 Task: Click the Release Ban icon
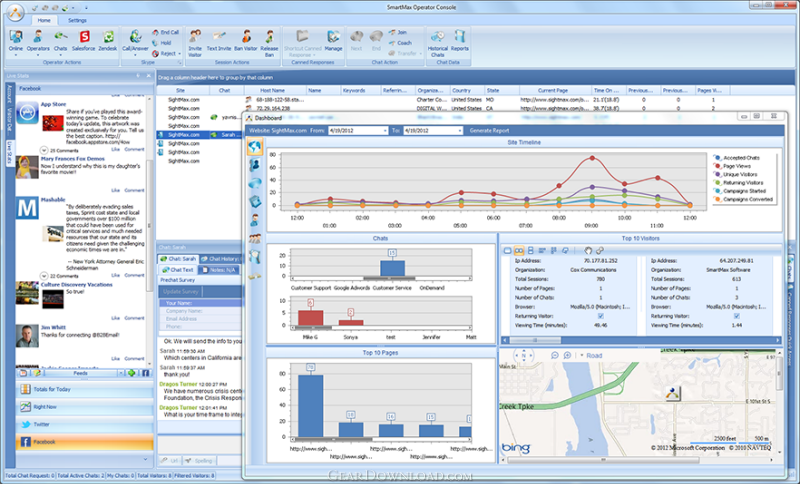[269, 43]
